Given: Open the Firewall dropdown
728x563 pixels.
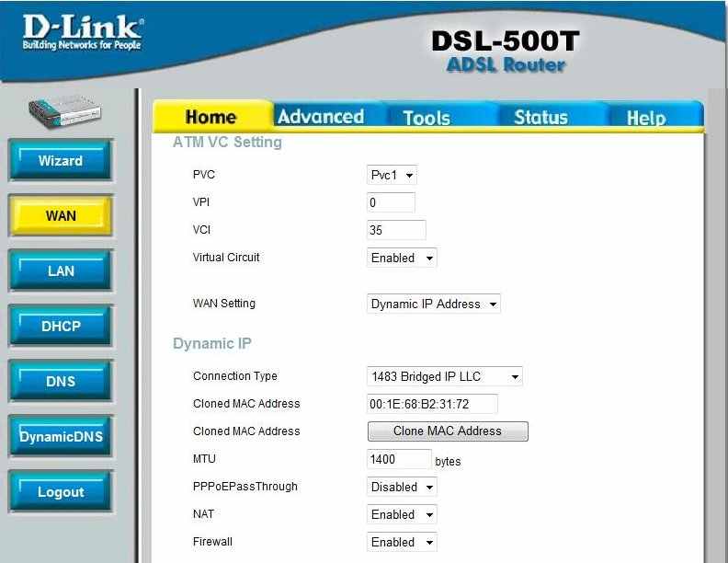Looking at the screenshot, I should 402,542.
